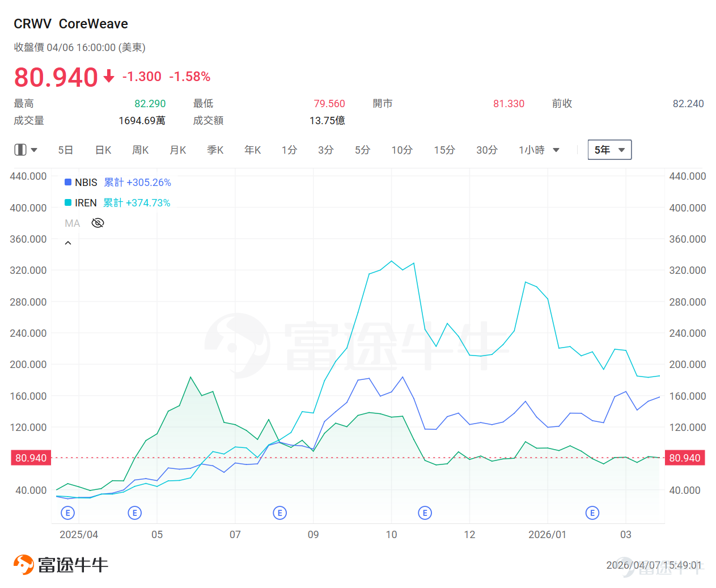Pick the 30分 interval tab
The width and height of the screenshot is (716, 588).
tap(487, 150)
